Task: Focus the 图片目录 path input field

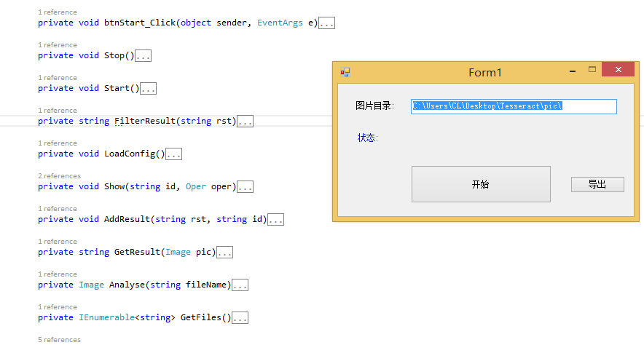Action: point(514,106)
